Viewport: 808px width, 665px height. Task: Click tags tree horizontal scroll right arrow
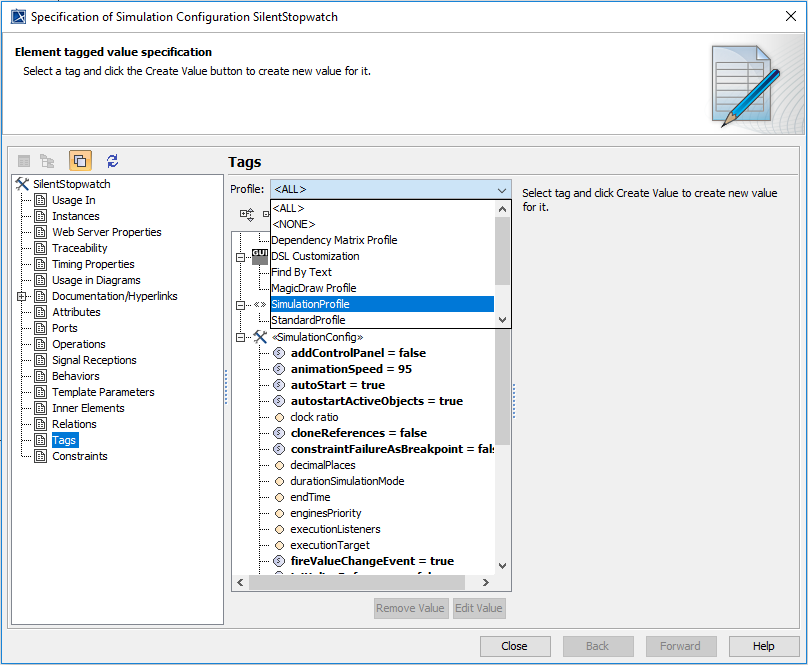[485, 583]
